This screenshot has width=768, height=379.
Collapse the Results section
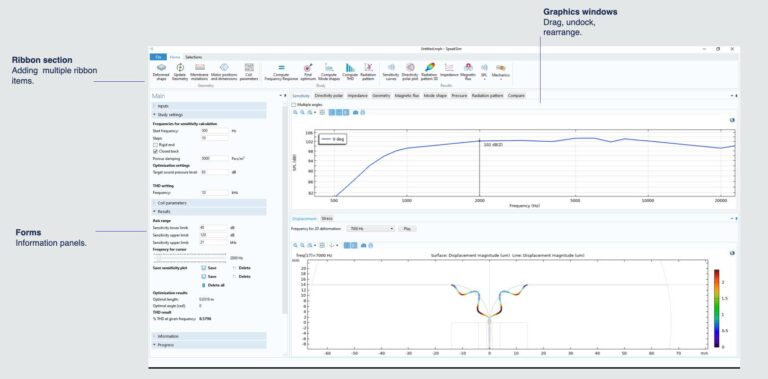click(210, 212)
